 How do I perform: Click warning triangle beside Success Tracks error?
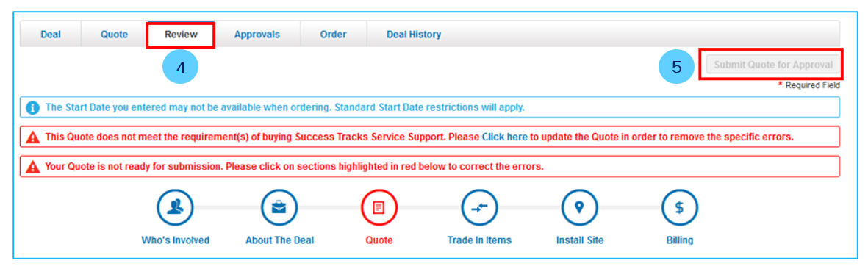pyautogui.click(x=33, y=137)
